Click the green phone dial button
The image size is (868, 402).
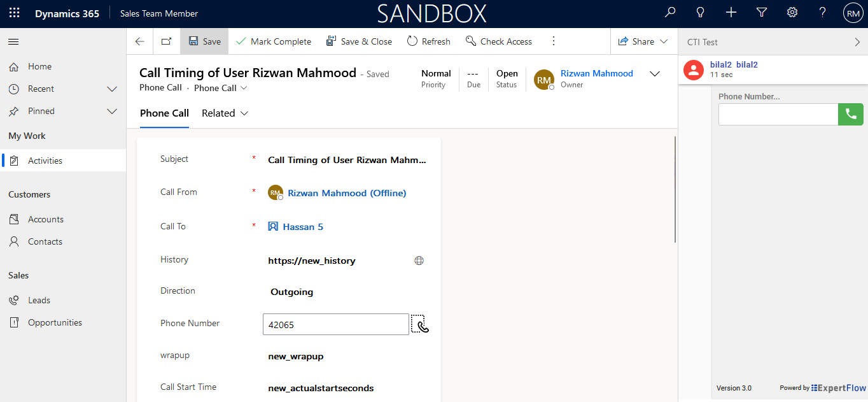pos(851,114)
